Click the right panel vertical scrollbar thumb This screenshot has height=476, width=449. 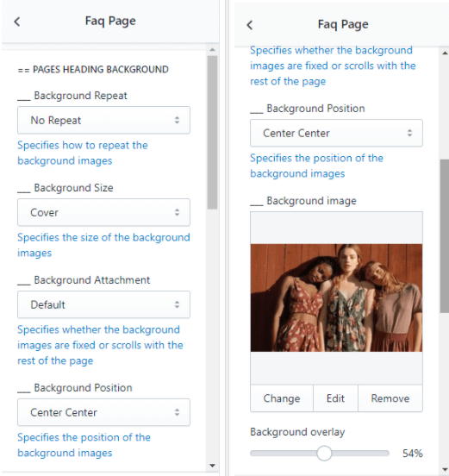(445, 236)
